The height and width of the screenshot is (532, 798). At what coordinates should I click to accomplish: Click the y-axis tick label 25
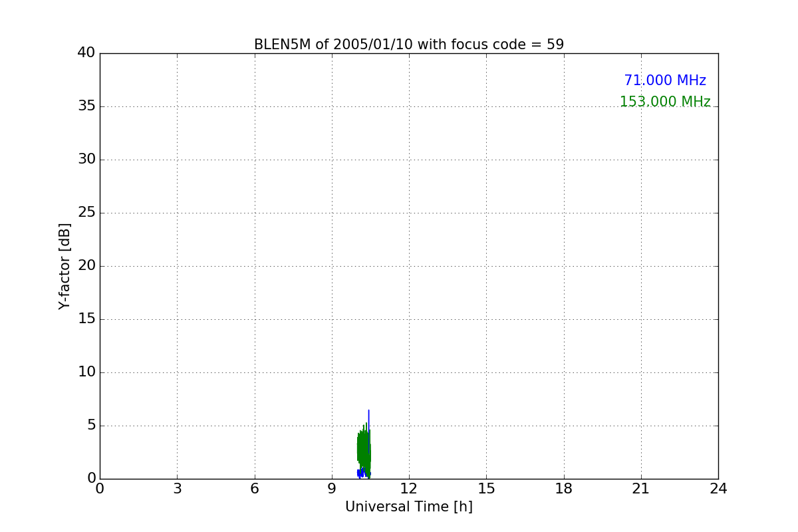86,213
